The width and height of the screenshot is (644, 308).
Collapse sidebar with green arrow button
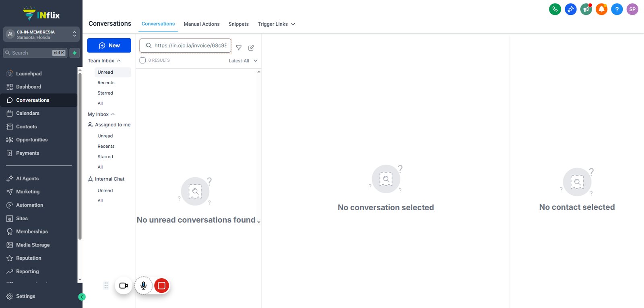[x=82, y=297]
